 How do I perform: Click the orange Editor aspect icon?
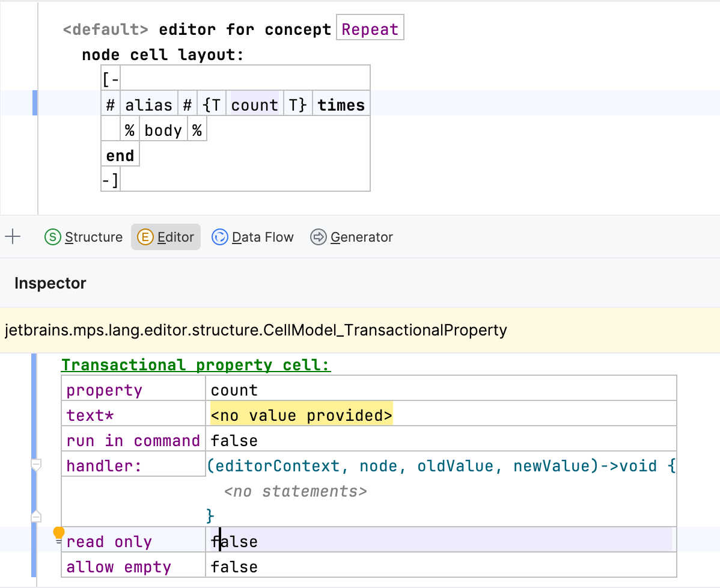pos(145,237)
